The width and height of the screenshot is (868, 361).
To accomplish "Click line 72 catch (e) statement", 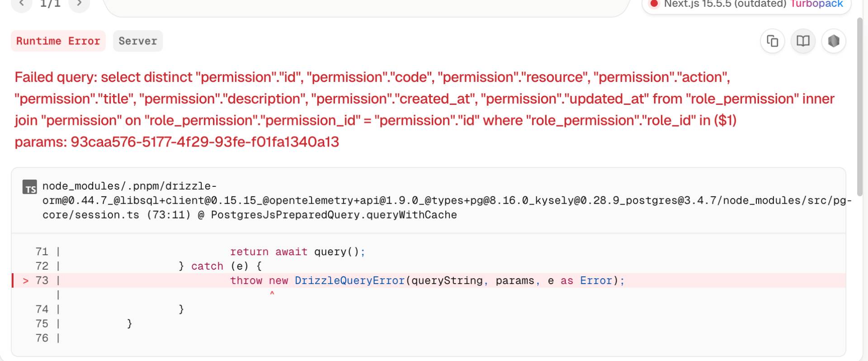I will click(220, 266).
